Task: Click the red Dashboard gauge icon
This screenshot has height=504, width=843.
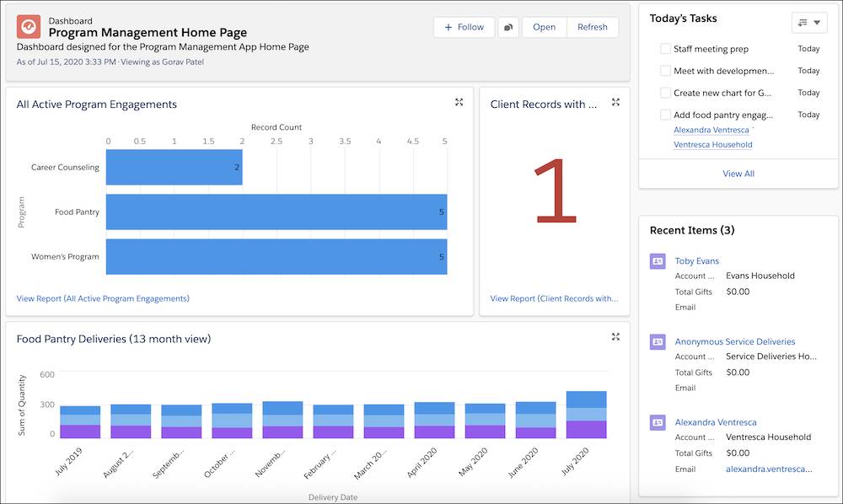Action: pos(29,26)
